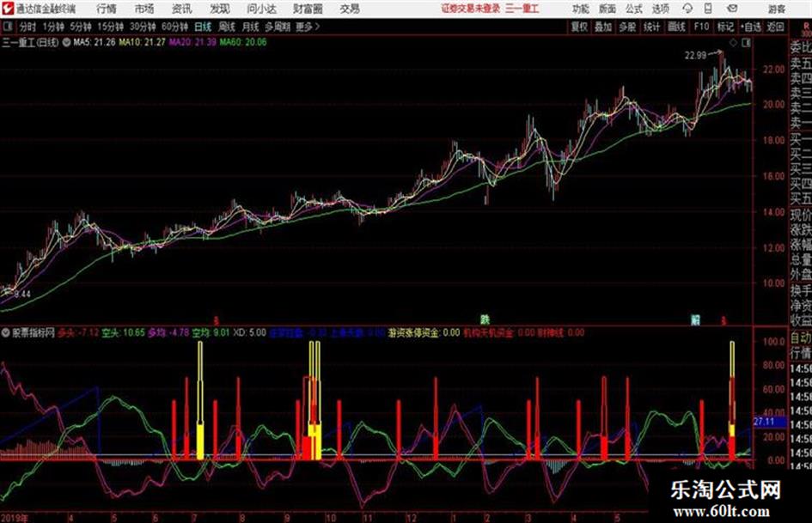This screenshot has width=812, height=523.
Task: Click the MA60: 20.06 label
Action: point(243,42)
